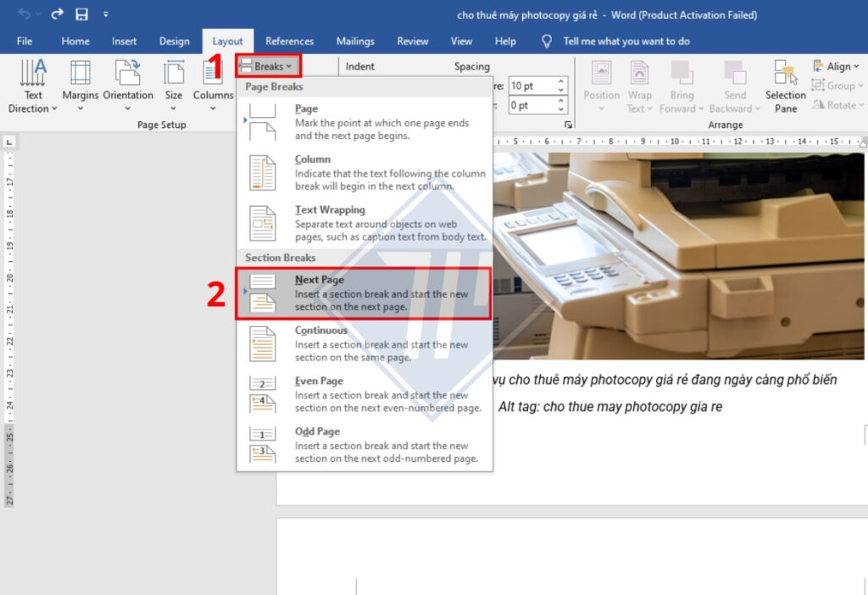Screen dimensions: 868x595
Task: Open the Mailings tab
Action: click(355, 41)
